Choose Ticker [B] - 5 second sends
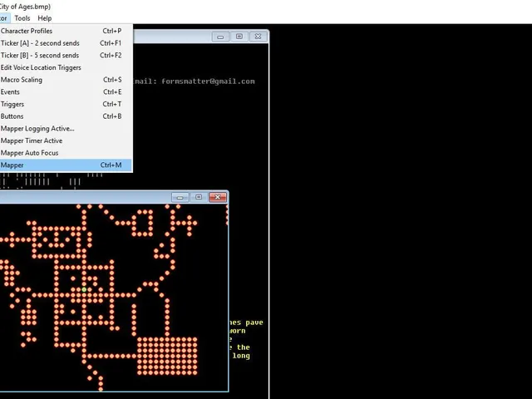Viewport: 532px width, 399px height. click(66, 56)
